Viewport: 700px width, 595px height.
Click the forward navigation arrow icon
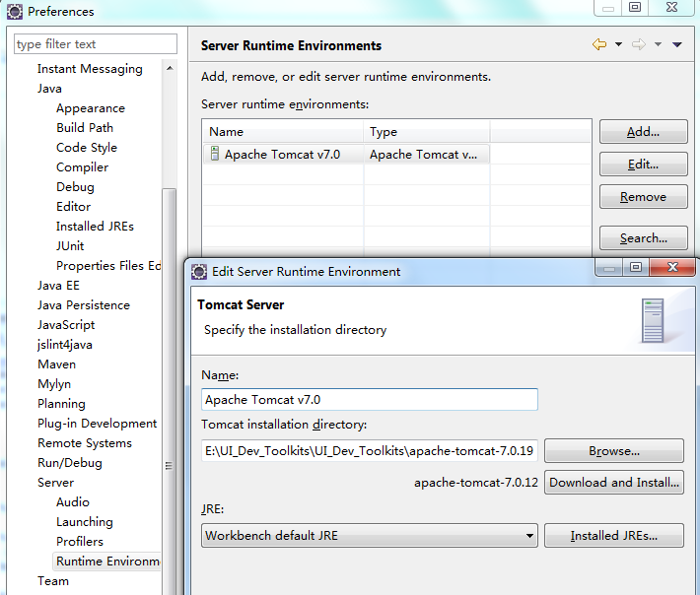639,44
